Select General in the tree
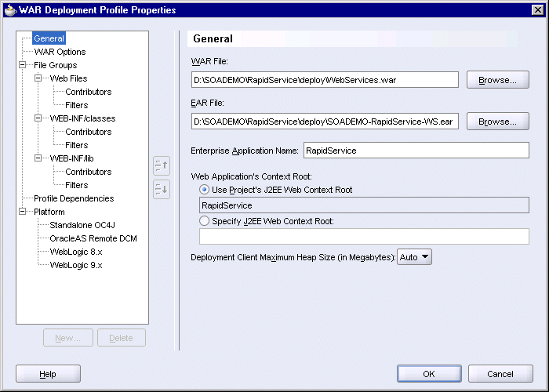 (x=49, y=38)
